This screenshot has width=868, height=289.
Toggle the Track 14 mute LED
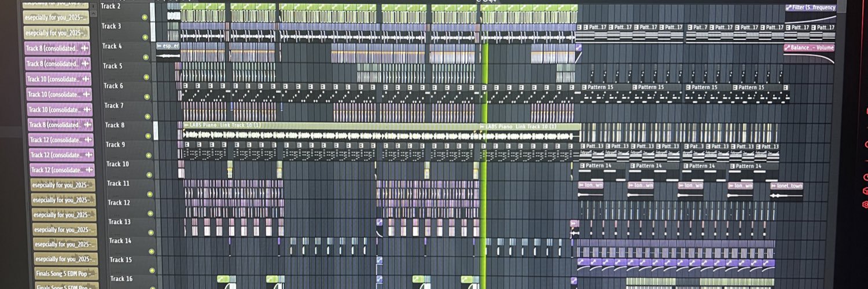tap(152, 251)
